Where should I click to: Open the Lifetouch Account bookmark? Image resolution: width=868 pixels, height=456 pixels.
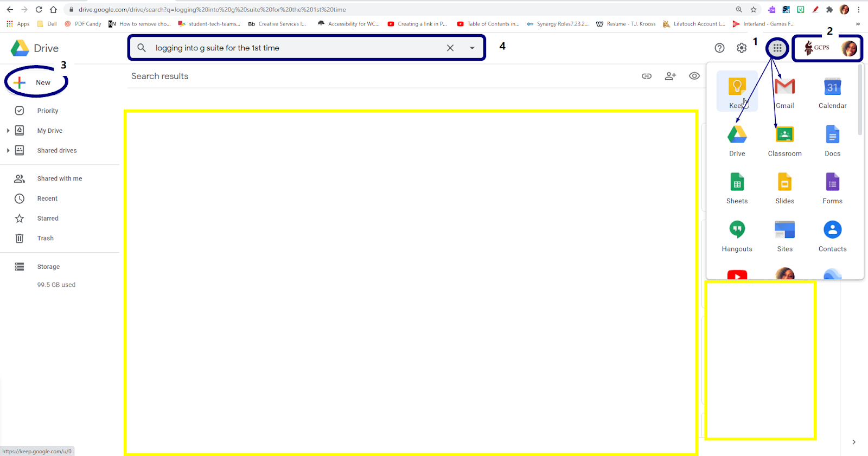pyautogui.click(x=694, y=24)
